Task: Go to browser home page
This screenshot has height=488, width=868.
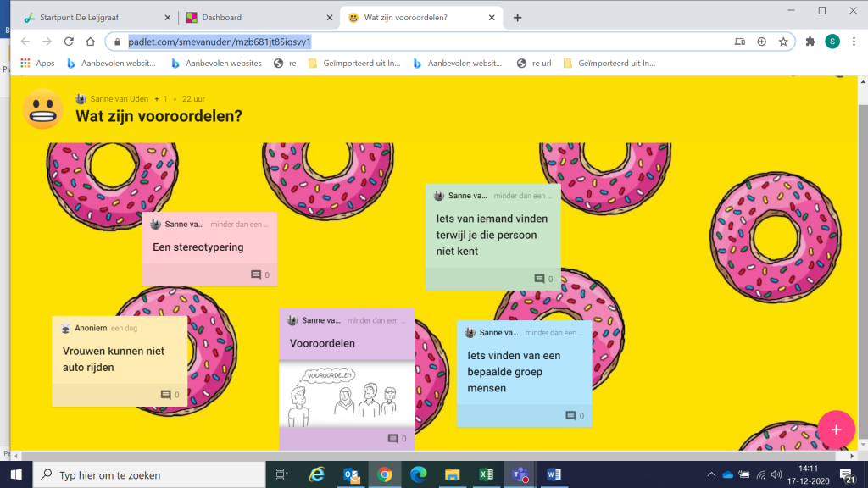Action: [90, 42]
